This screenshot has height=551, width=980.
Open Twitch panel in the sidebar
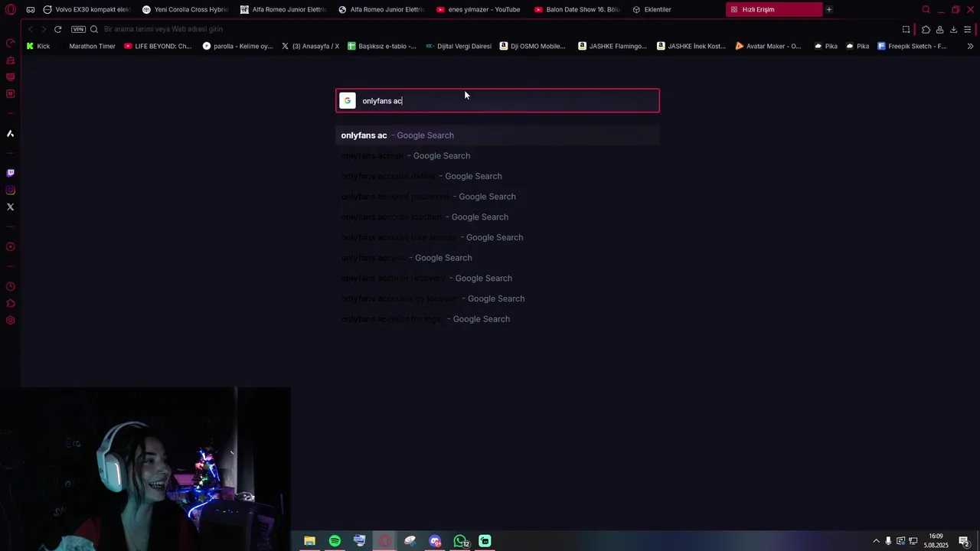click(x=10, y=173)
